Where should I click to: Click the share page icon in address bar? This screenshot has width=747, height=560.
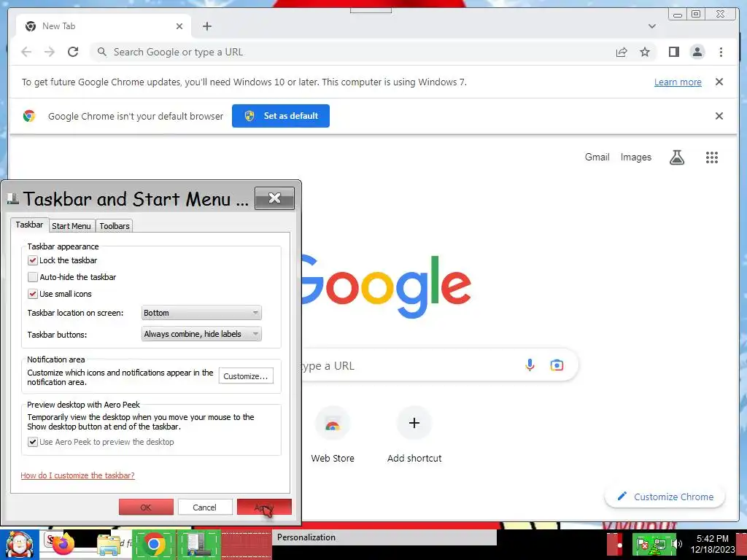click(x=622, y=52)
